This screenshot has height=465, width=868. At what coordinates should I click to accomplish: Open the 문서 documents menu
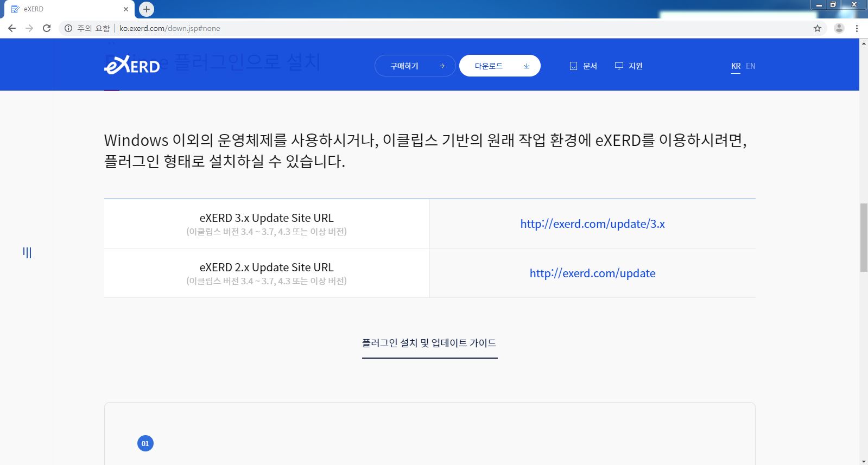(x=583, y=66)
